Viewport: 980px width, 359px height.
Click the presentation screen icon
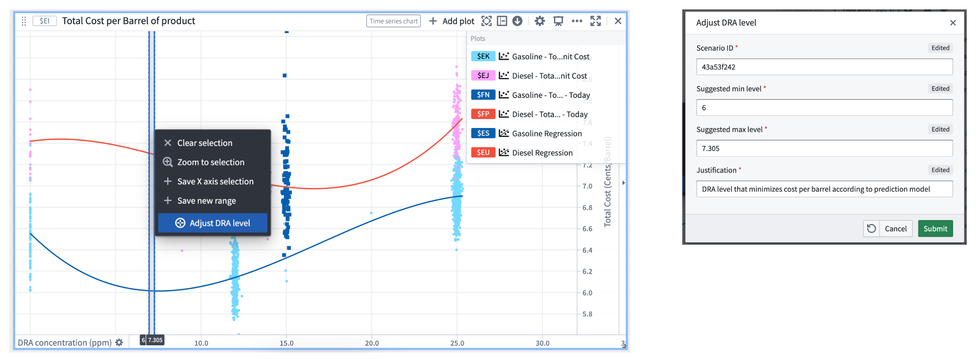[558, 21]
